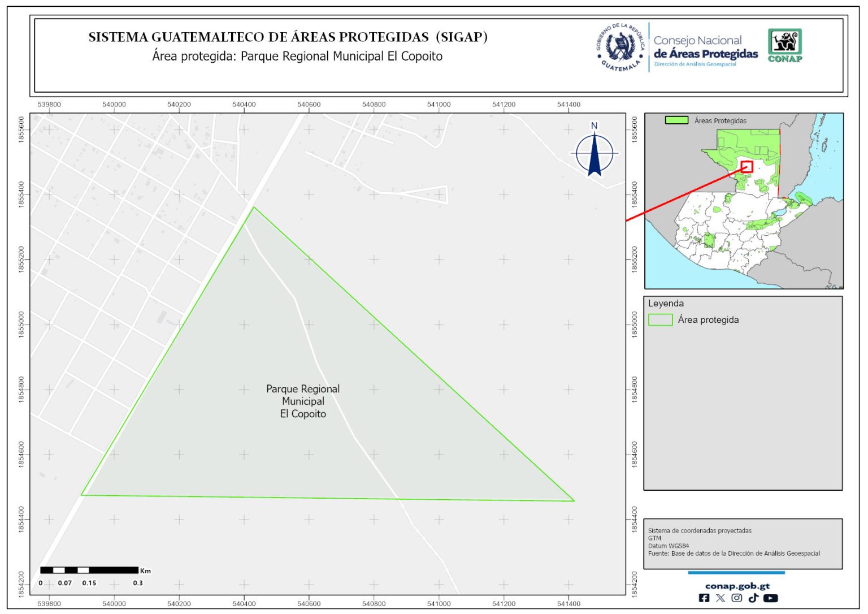Screen dimensions: 868x614
Task: Click the Facebook icon under conap.gob.gt
Action: pyautogui.click(x=704, y=598)
